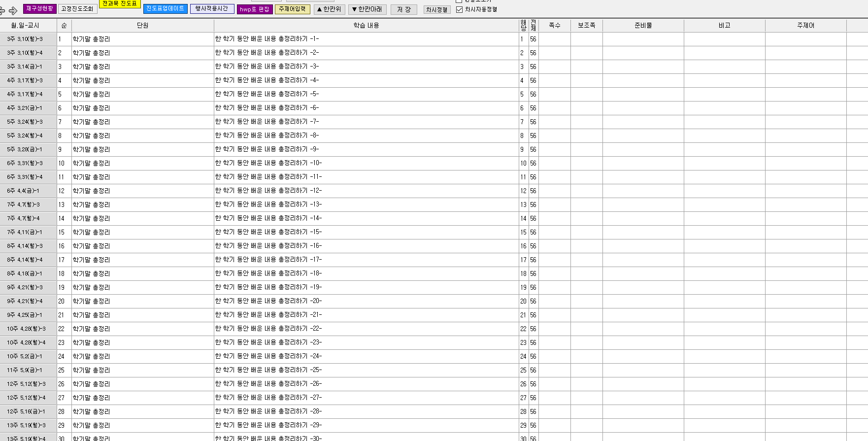Click cell '한 학기 동안 배운 내용 총정리하기 -10-'

coord(366,163)
